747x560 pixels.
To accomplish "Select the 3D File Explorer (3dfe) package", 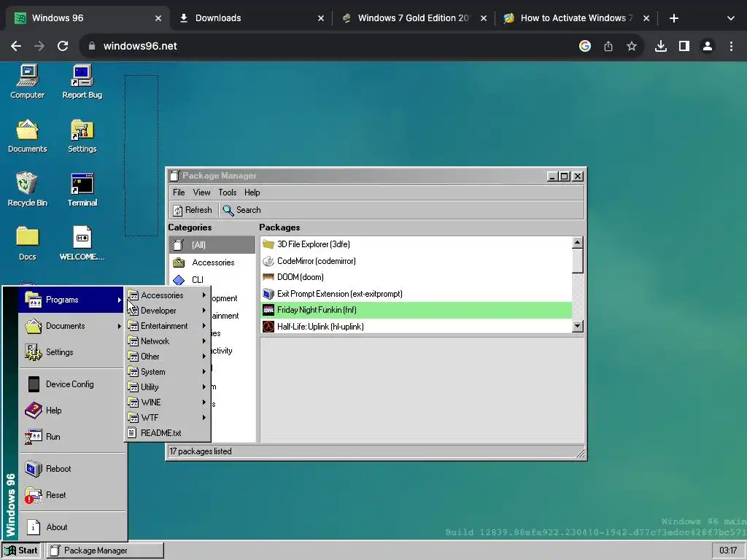I will (417, 244).
